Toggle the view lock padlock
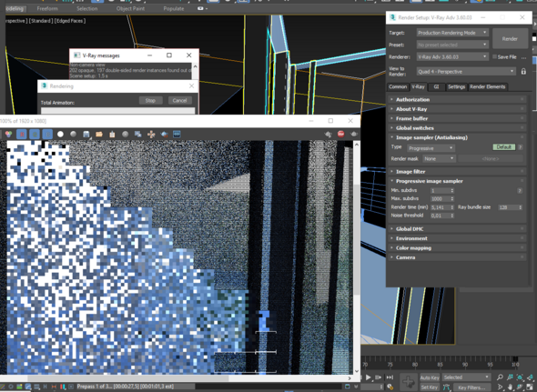The image size is (537, 392). click(523, 72)
